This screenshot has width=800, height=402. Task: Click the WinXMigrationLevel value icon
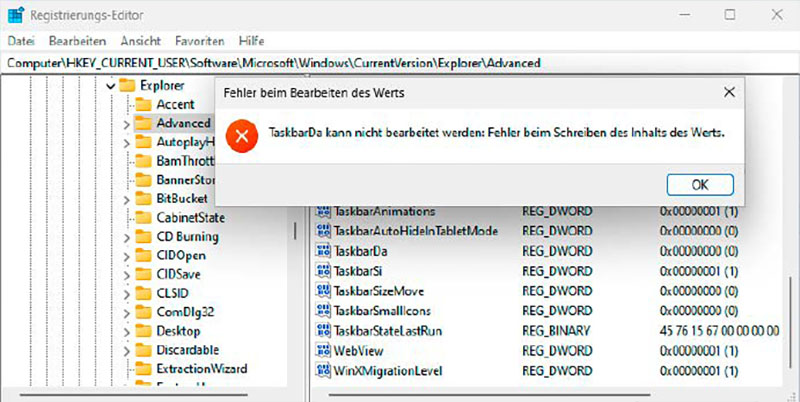pos(323,370)
